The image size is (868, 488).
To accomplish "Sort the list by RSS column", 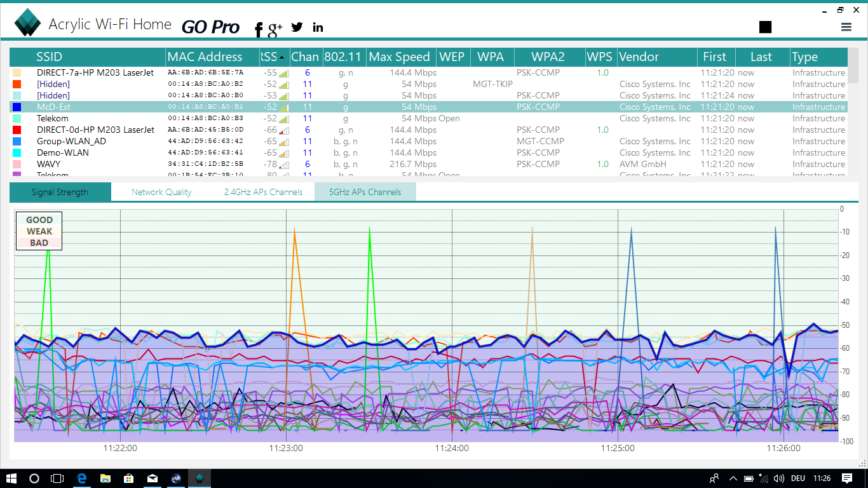I will coord(275,57).
